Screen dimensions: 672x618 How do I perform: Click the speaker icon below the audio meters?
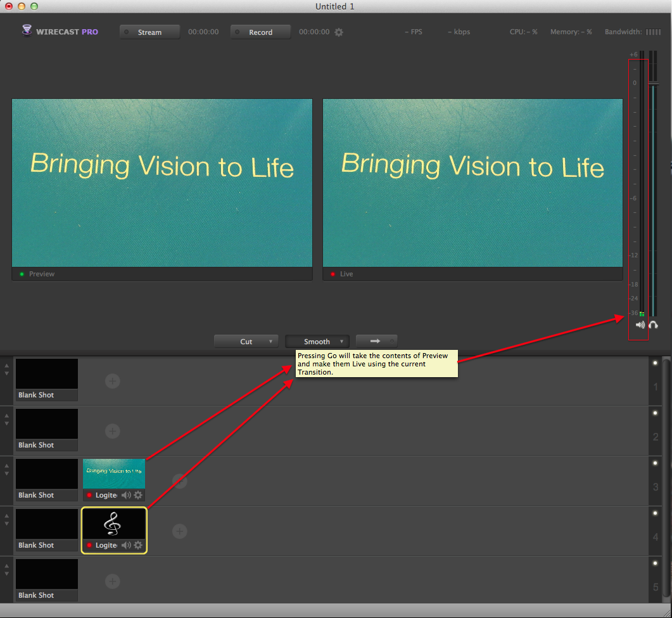click(x=640, y=325)
